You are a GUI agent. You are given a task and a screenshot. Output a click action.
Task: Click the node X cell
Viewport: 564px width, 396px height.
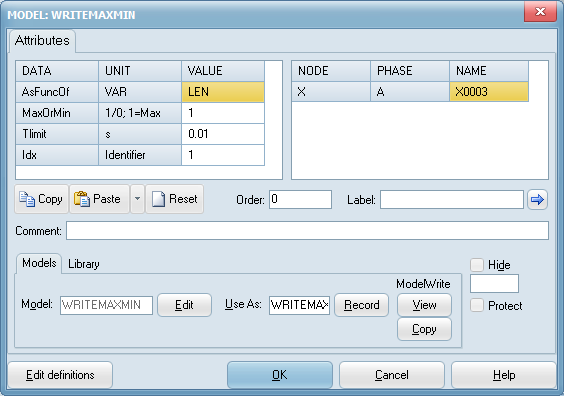tap(331, 92)
